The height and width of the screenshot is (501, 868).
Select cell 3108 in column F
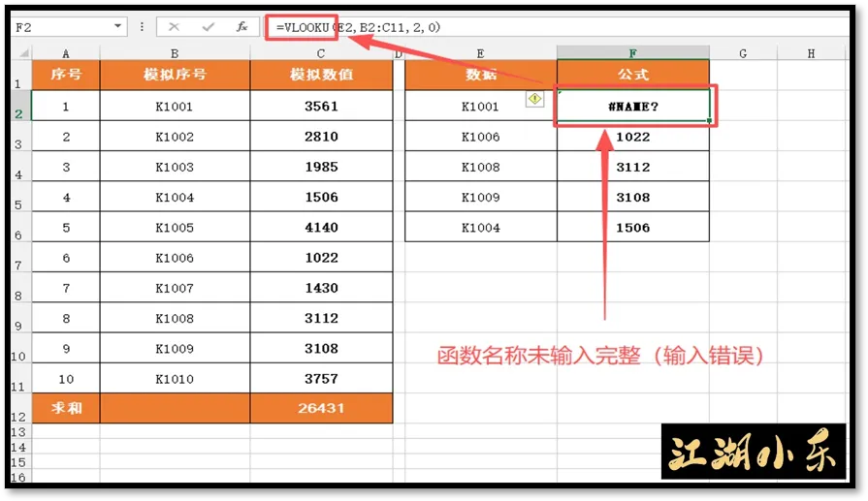[632, 197]
